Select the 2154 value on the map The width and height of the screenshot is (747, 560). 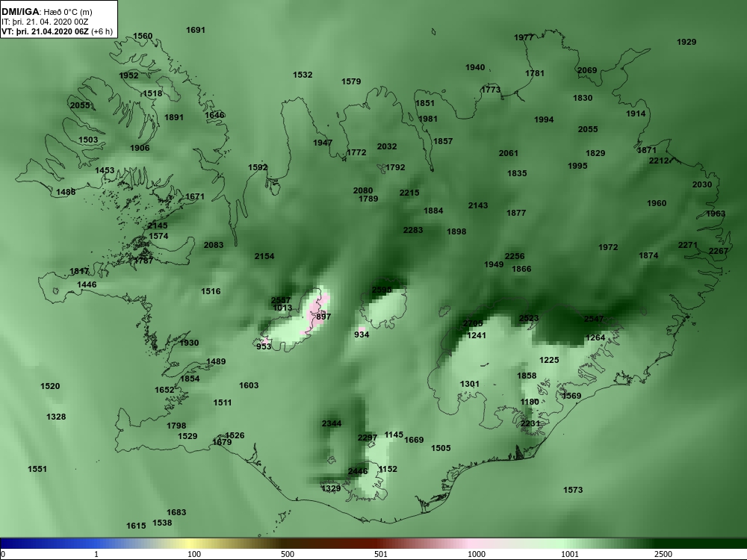264,256
